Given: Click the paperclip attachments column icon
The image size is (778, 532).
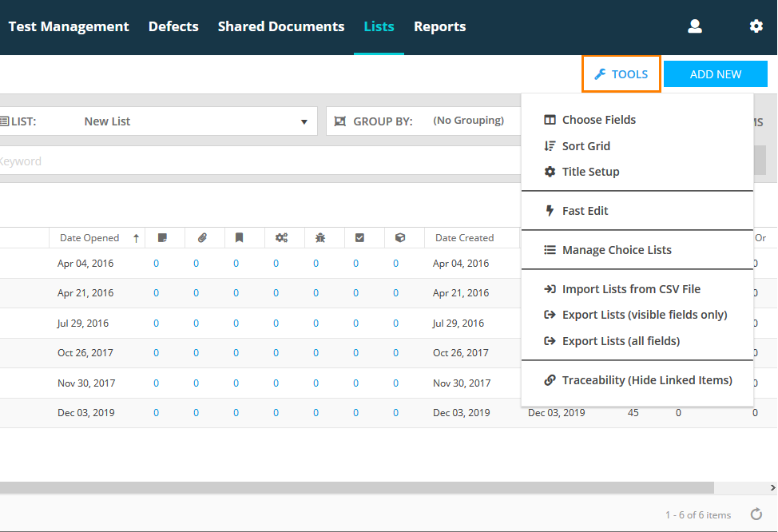Looking at the screenshot, I should point(203,238).
